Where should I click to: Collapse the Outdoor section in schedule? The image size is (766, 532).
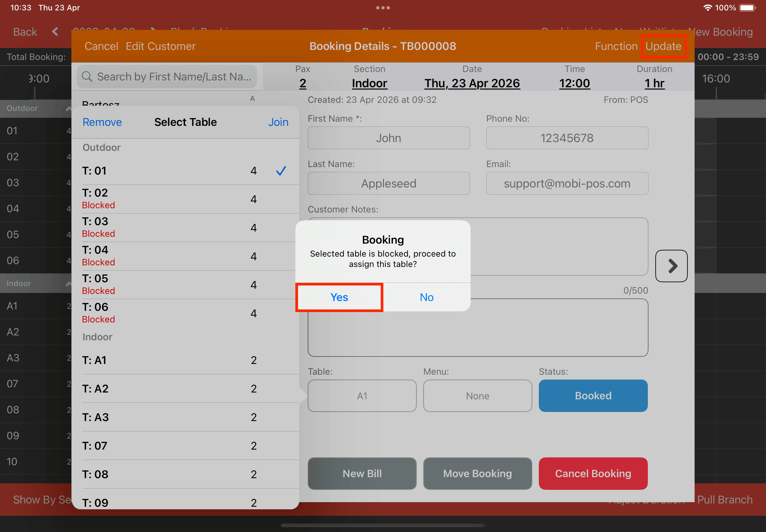[x=68, y=108]
